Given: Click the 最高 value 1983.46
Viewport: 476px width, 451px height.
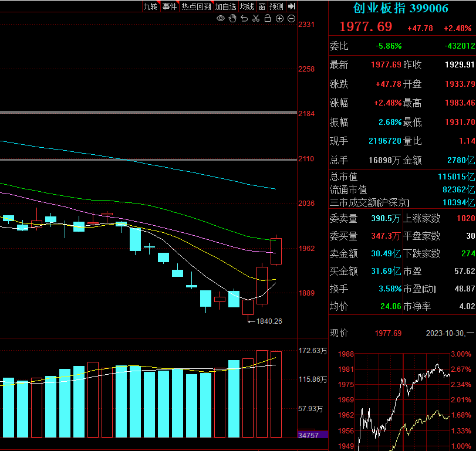Looking at the screenshot, I should pos(460,103).
